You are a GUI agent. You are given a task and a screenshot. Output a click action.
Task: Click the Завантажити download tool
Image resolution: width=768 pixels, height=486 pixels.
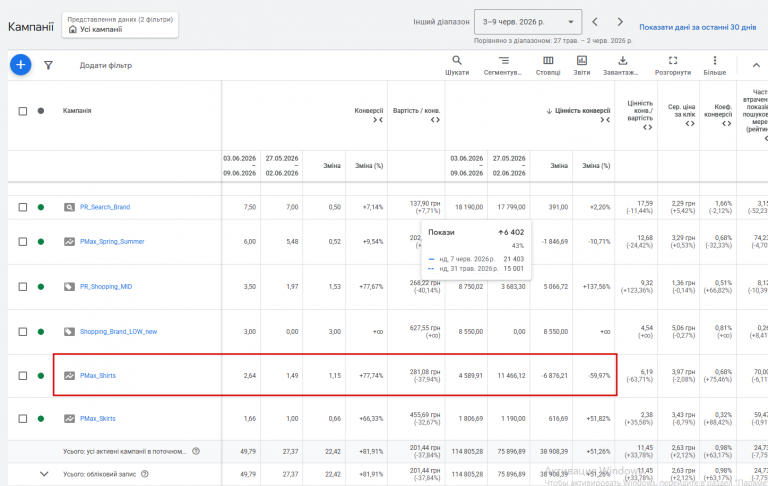click(621, 65)
